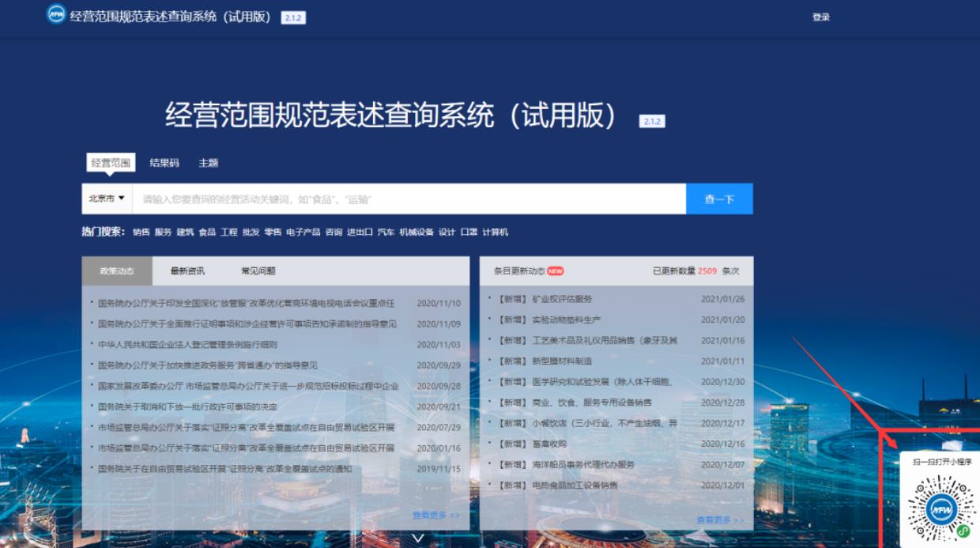Expand 查看更多 under the item updates list
Viewport: 980px width, 548px height.
720,520
